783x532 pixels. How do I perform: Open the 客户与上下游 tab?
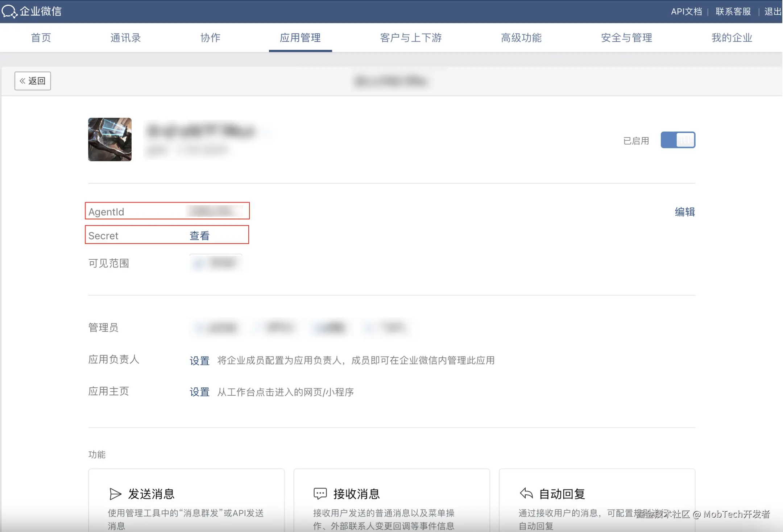411,38
